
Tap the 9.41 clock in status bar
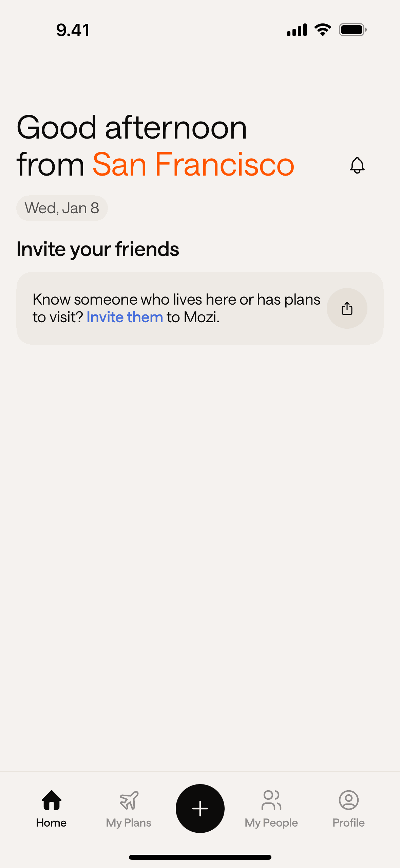click(x=73, y=30)
